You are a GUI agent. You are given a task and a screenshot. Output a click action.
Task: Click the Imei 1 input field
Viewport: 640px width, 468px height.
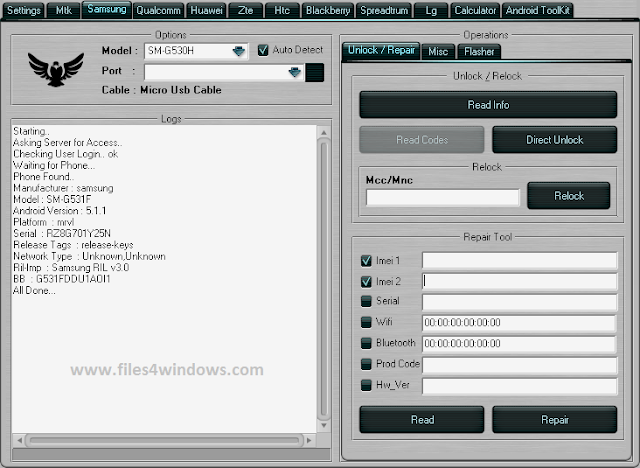(519, 260)
